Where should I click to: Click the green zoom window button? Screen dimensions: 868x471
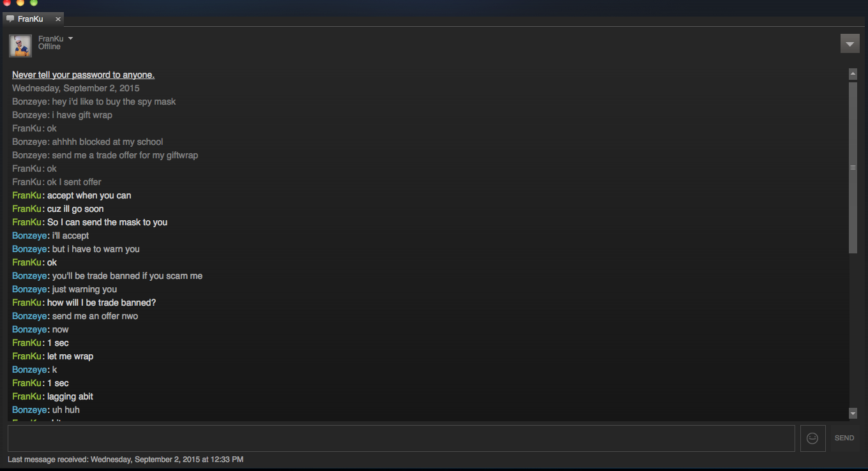click(34, 3)
